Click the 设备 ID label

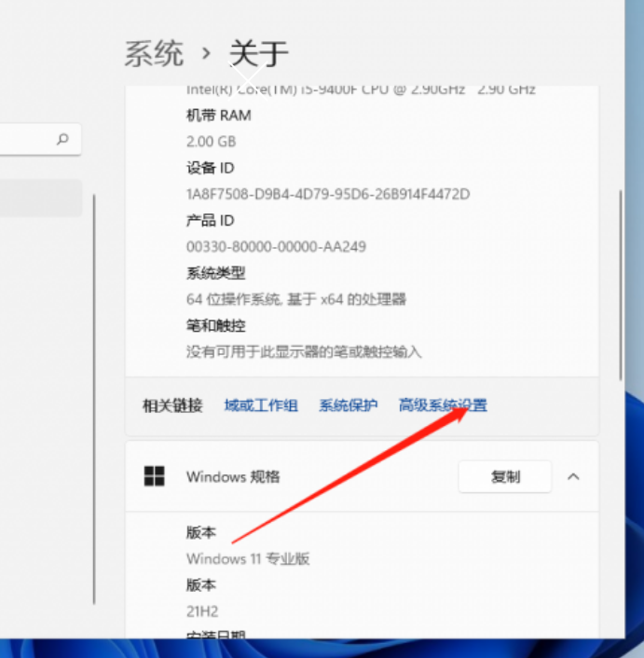click(211, 168)
